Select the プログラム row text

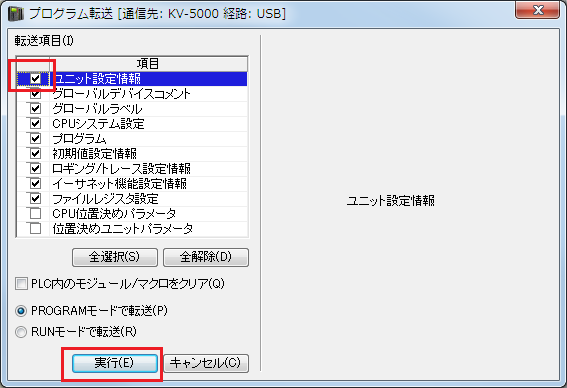(79, 139)
